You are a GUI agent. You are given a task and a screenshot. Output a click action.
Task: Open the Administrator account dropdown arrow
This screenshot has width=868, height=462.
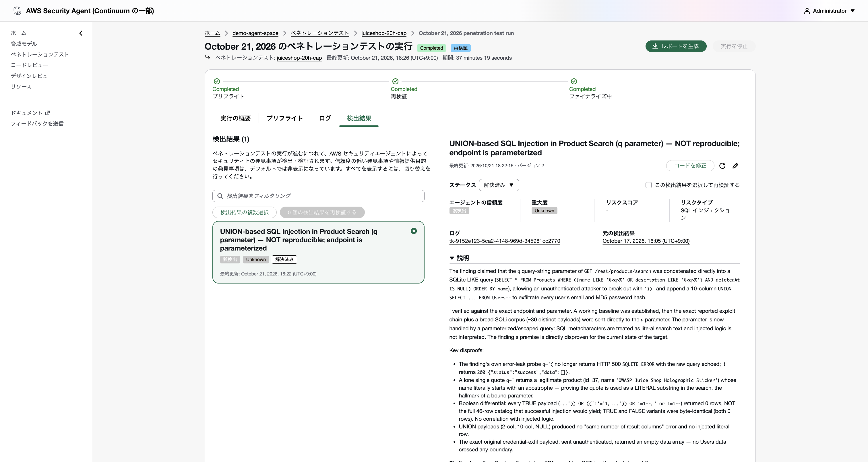point(852,11)
